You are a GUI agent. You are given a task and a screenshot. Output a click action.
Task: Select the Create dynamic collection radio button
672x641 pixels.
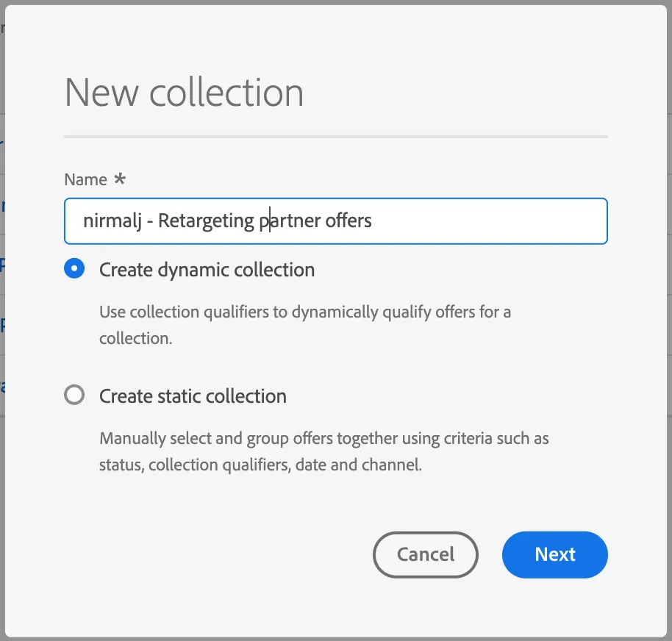74,268
